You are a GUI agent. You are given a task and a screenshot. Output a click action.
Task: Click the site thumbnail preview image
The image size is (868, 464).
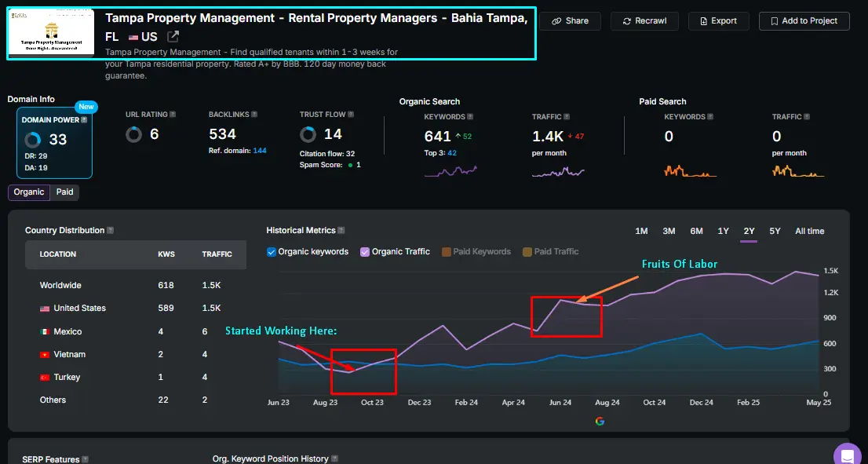coord(51,32)
